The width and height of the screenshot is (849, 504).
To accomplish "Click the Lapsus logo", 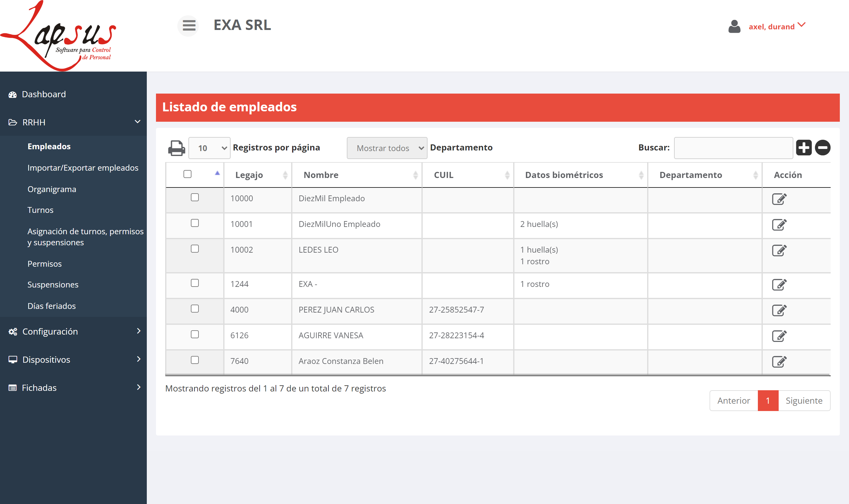I will tap(58, 36).
